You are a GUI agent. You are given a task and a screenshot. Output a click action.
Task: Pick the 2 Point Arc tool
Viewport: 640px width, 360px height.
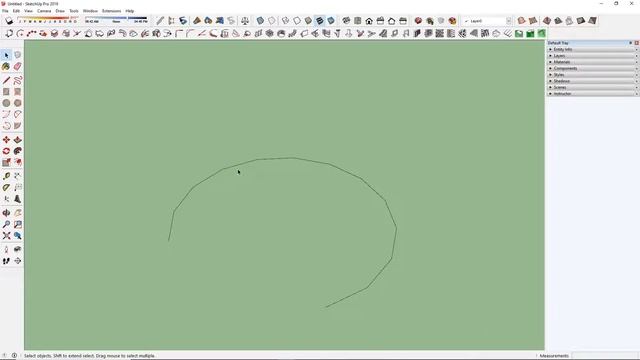point(18,115)
